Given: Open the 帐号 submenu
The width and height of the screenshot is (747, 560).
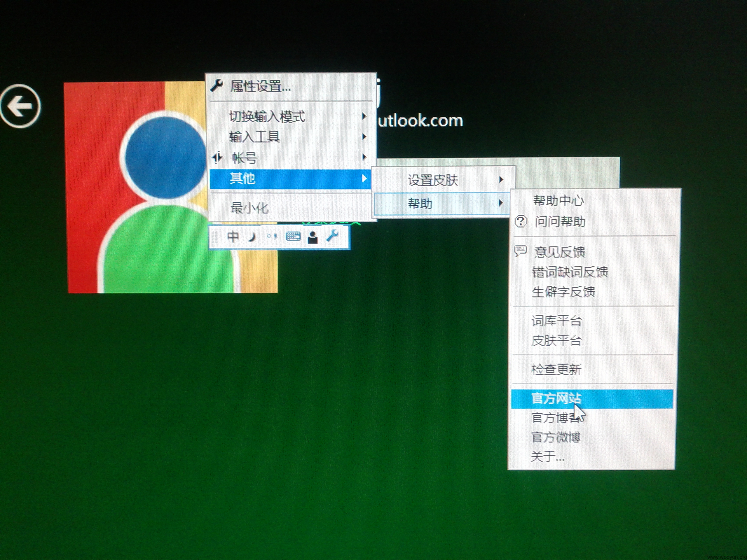Looking at the screenshot, I should 291,157.
